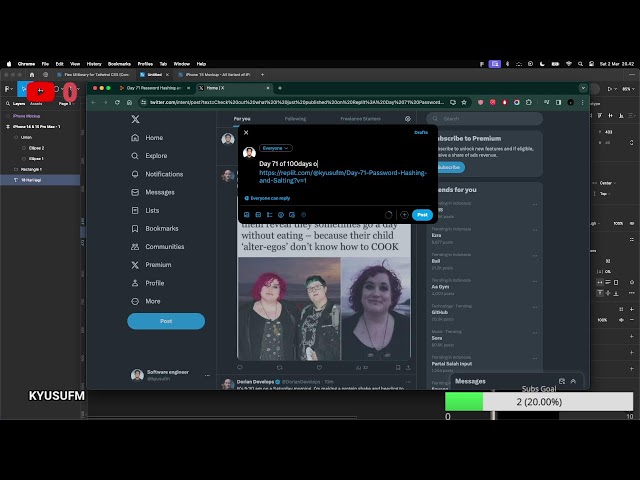
Task: Like the post with the photo
Action: [x=319, y=368]
